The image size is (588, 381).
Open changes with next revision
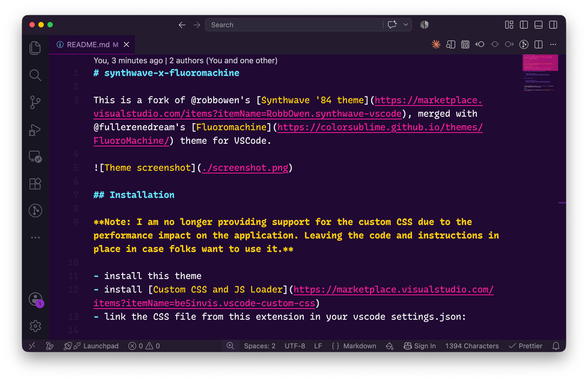tap(509, 44)
